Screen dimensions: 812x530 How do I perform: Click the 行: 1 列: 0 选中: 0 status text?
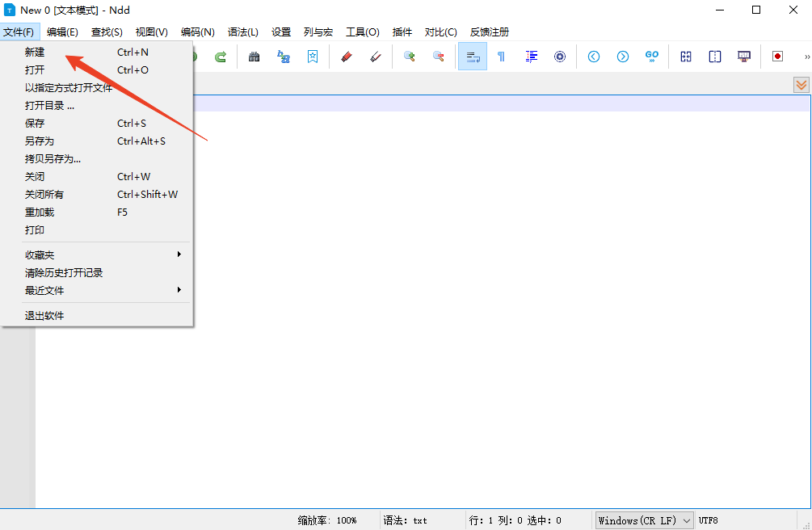(x=515, y=520)
